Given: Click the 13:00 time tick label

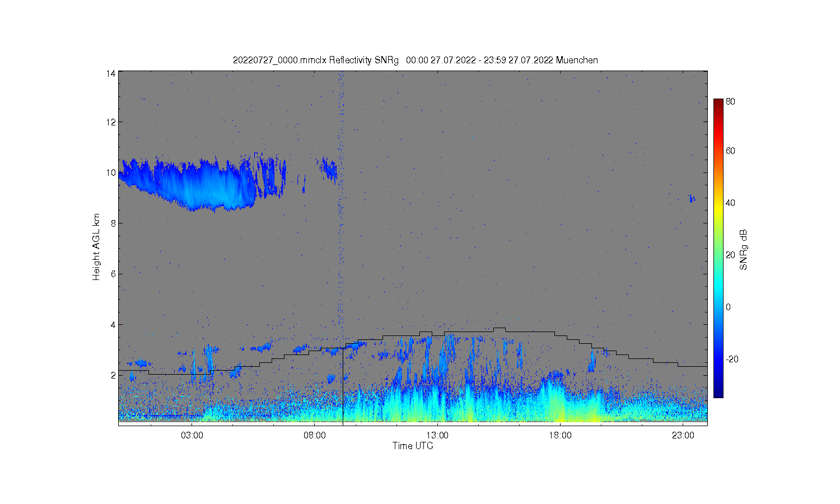Looking at the screenshot, I should coord(437,436).
